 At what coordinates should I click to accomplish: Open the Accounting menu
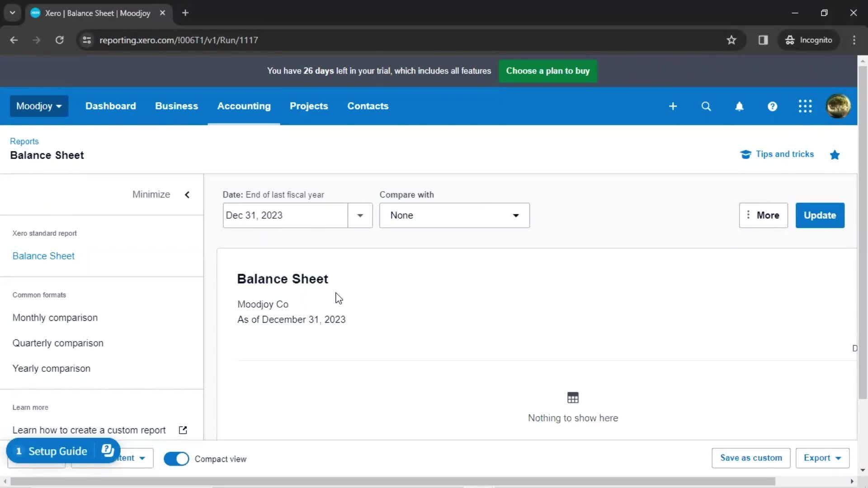pyautogui.click(x=244, y=106)
